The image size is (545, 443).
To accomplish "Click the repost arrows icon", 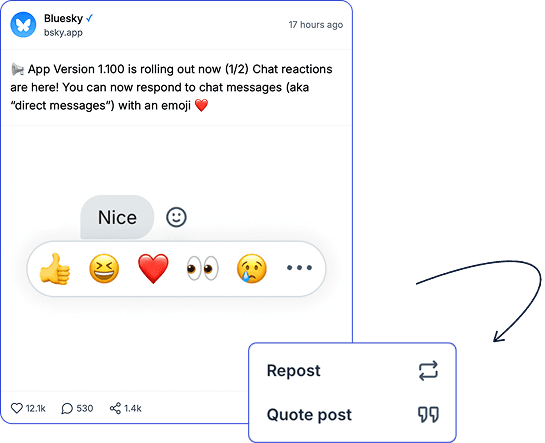I will 428,371.
